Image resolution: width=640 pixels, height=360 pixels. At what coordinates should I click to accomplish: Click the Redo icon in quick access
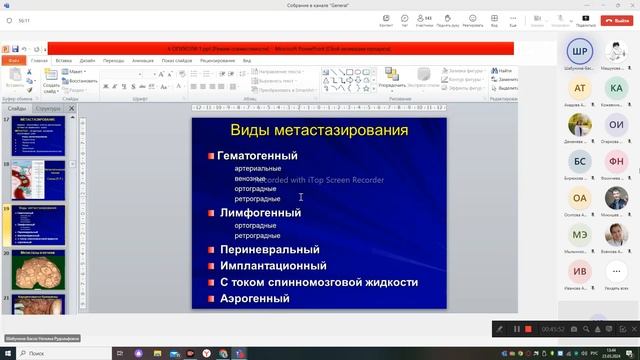[37, 49]
